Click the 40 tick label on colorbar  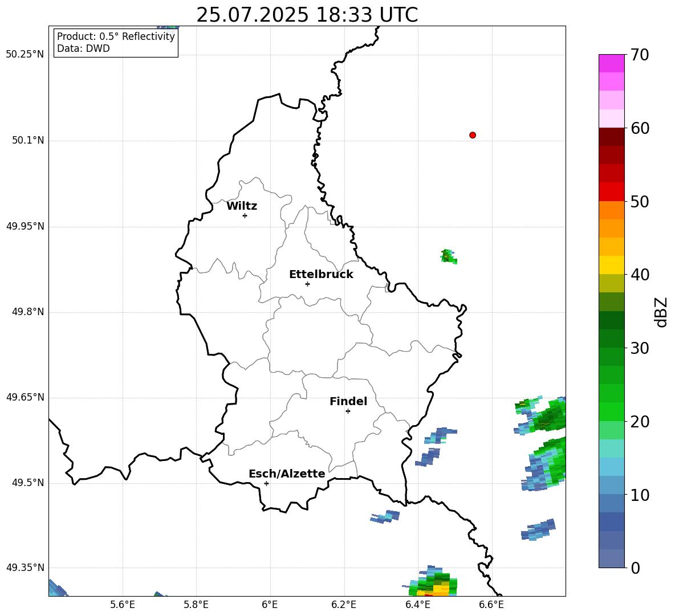640,275
